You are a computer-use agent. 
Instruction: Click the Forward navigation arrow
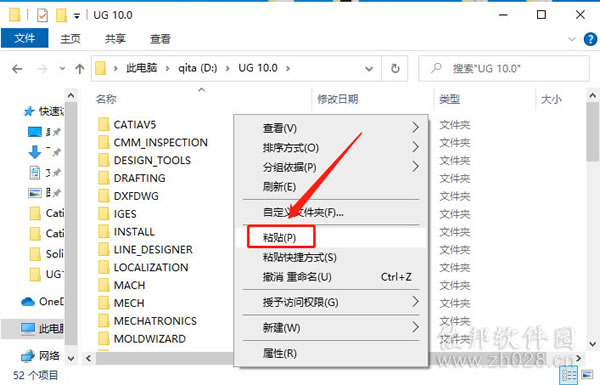(x=42, y=69)
